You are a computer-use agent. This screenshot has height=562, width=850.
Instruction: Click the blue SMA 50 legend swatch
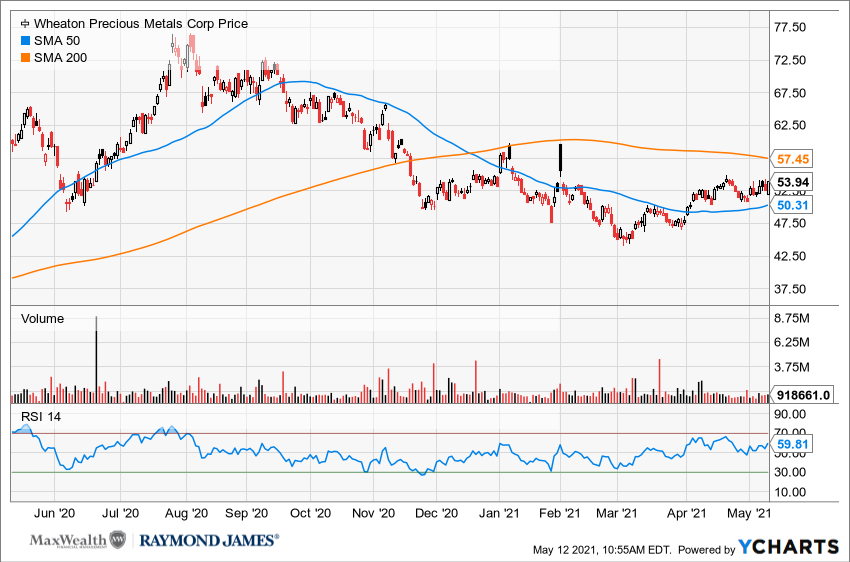coord(25,41)
